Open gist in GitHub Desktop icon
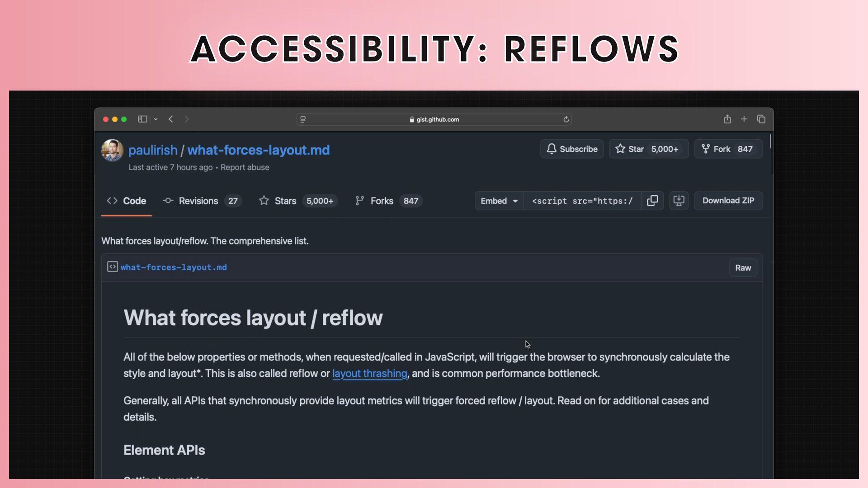 (679, 201)
